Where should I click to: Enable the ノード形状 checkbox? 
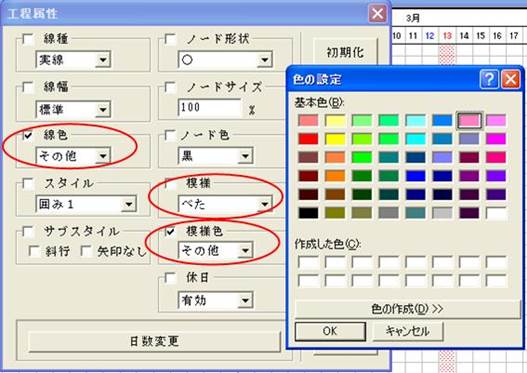click(x=170, y=39)
